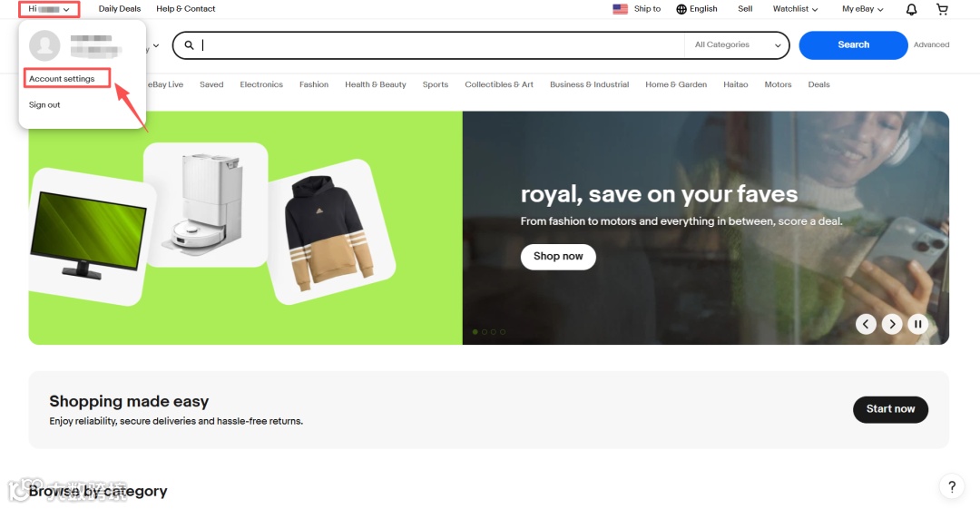Open Help & Contact link
The width and height of the screenshot is (980, 509).
pyautogui.click(x=186, y=9)
